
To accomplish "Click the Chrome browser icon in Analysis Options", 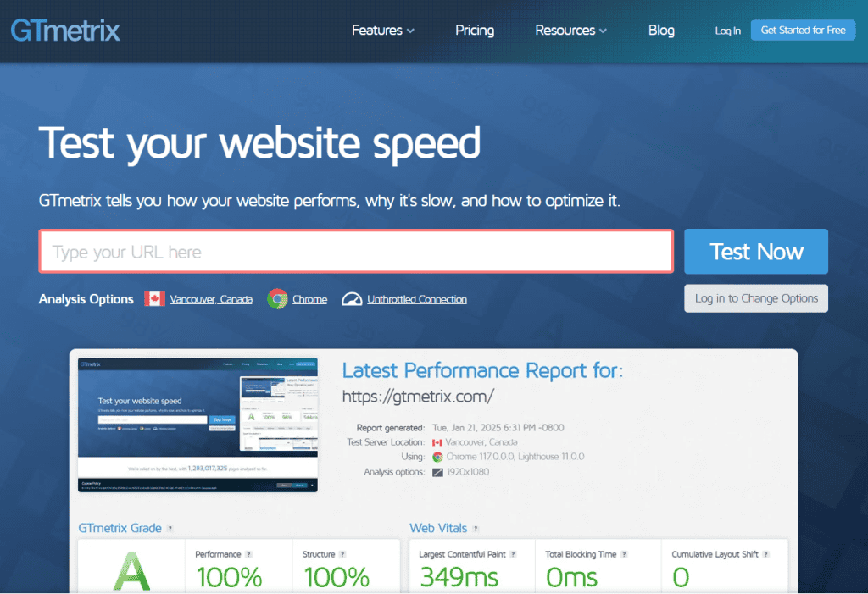I will [x=277, y=299].
